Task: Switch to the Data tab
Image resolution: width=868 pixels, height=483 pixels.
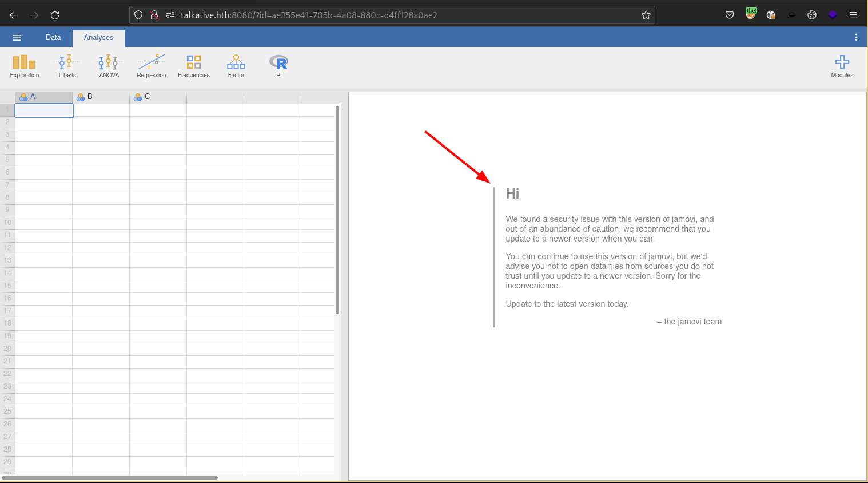Action: [53, 38]
